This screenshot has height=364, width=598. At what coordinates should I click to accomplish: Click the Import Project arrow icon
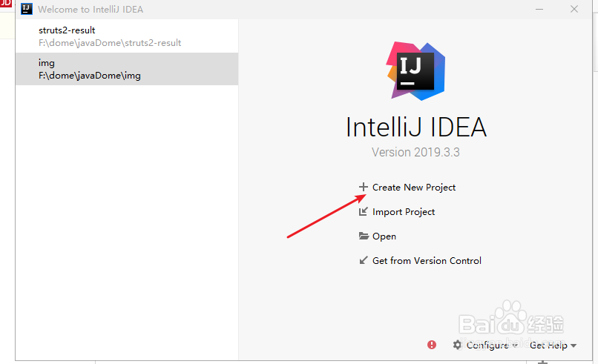tap(364, 211)
